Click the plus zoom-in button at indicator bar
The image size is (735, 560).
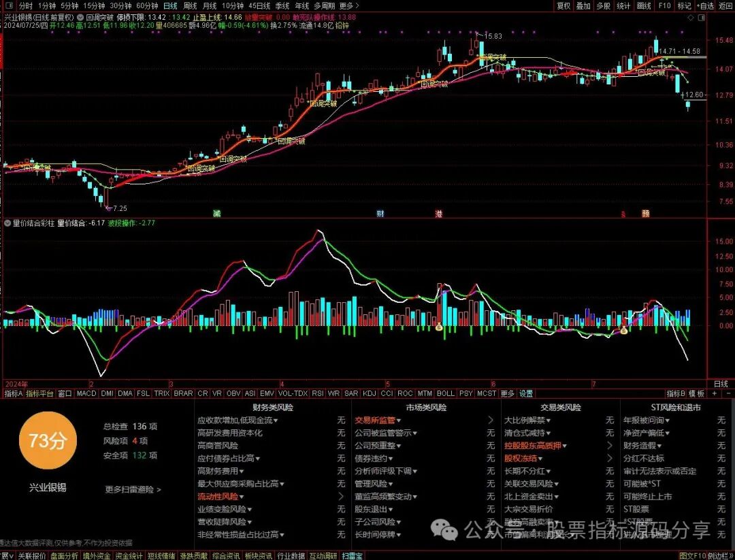pyautogui.click(x=715, y=394)
